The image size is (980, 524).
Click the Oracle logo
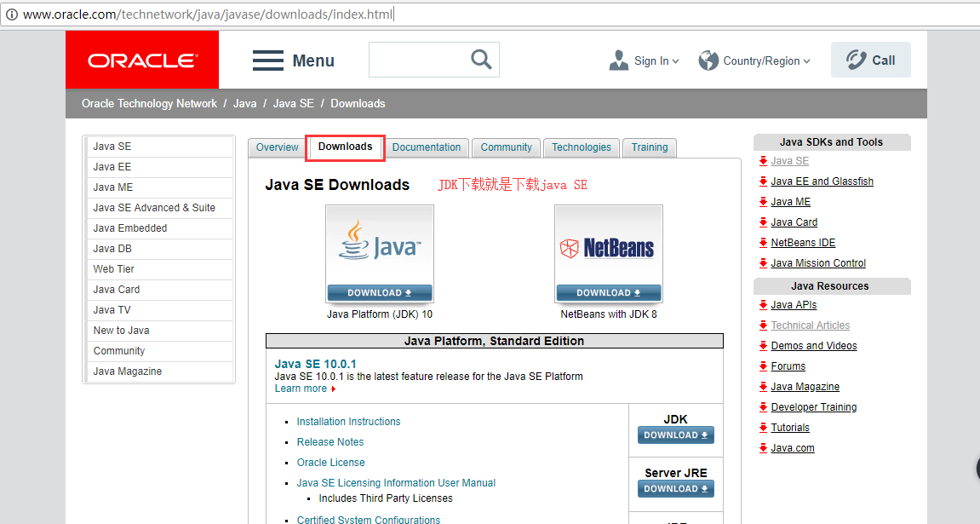point(142,60)
